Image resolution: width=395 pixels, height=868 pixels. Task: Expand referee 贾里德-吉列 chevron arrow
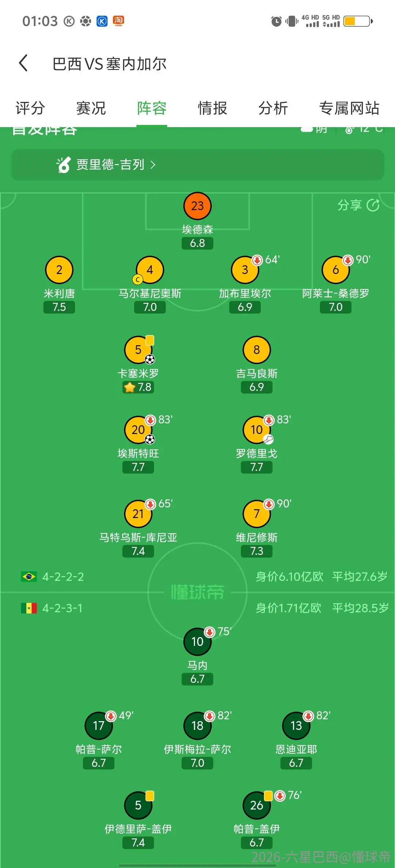pyautogui.click(x=153, y=165)
